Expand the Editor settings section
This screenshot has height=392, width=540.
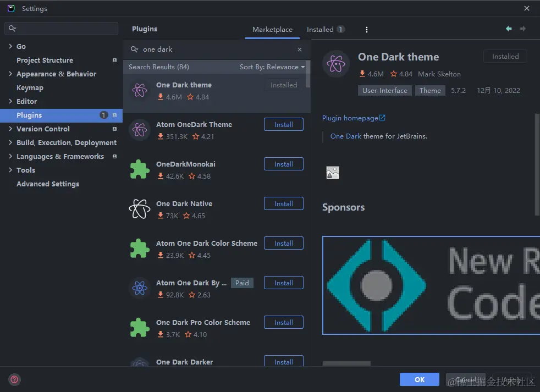[10, 101]
